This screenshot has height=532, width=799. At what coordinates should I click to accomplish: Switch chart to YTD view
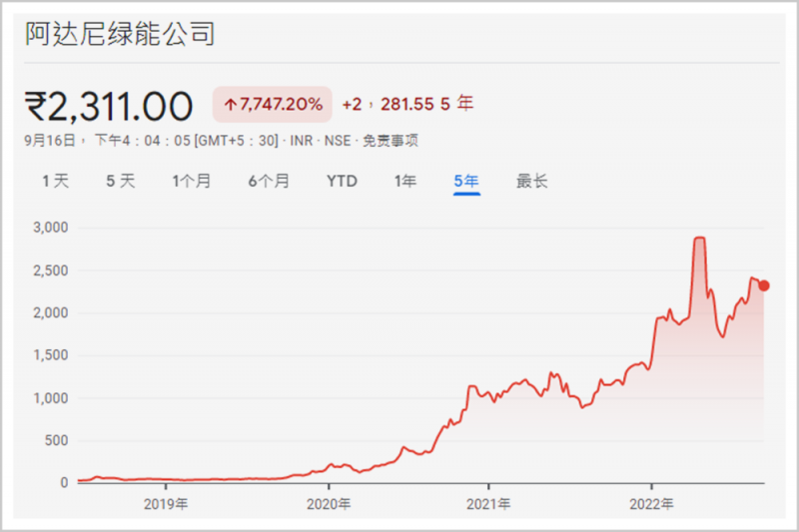pyautogui.click(x=342, y=181)
